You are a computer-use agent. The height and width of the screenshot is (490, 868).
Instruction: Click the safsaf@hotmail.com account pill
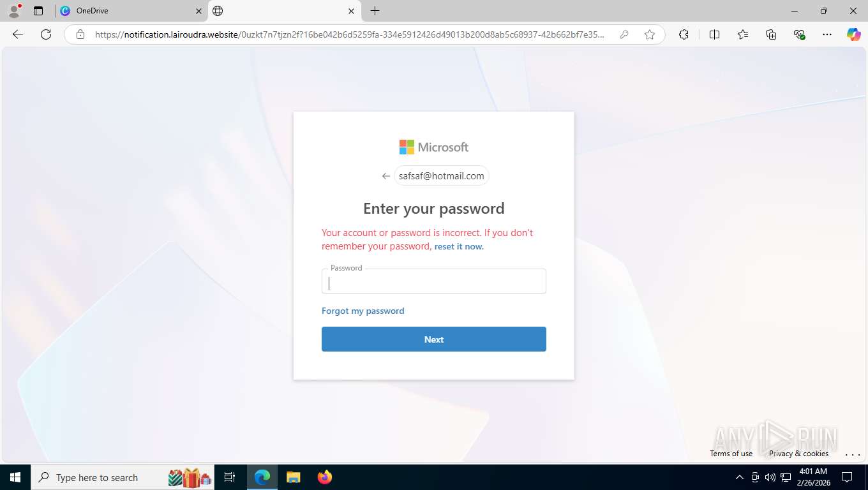[x=441, y=176]
